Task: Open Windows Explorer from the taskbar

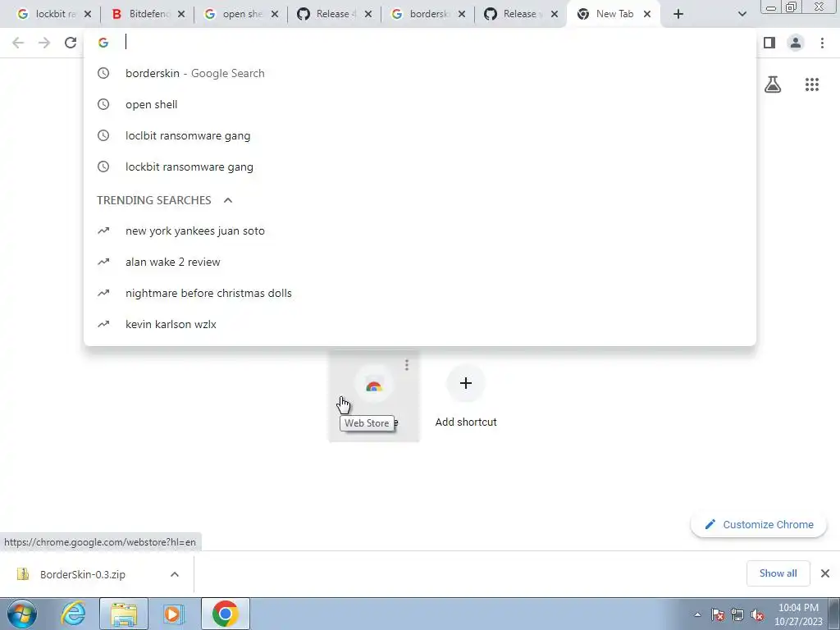Action: click(x=124, y=614)
